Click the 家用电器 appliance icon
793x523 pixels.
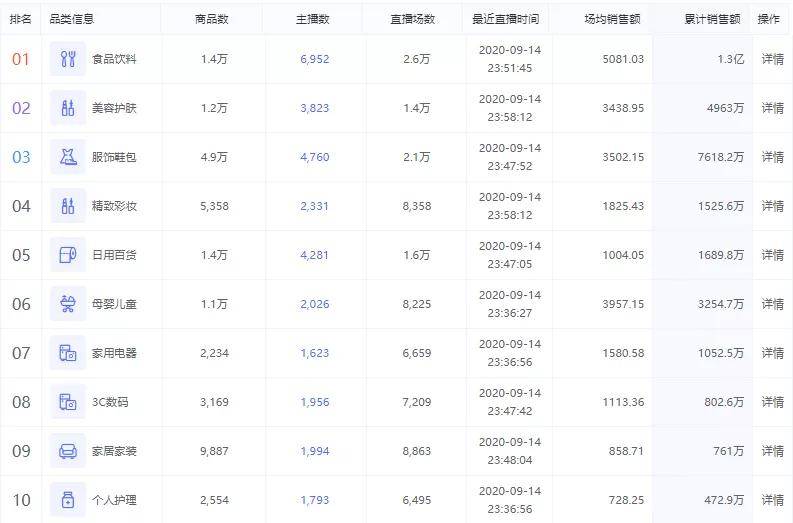[x=68, y=353]
